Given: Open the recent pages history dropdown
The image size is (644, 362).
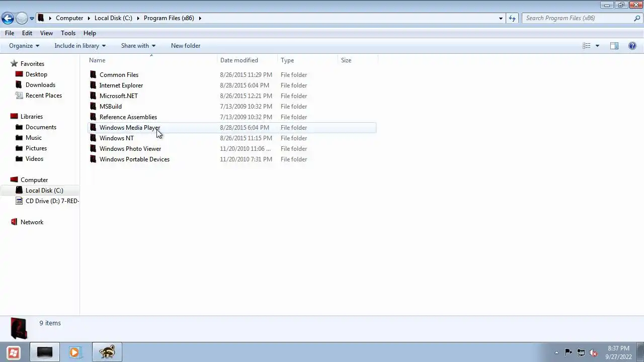Looking at the screenshot, I should (32, 19).
